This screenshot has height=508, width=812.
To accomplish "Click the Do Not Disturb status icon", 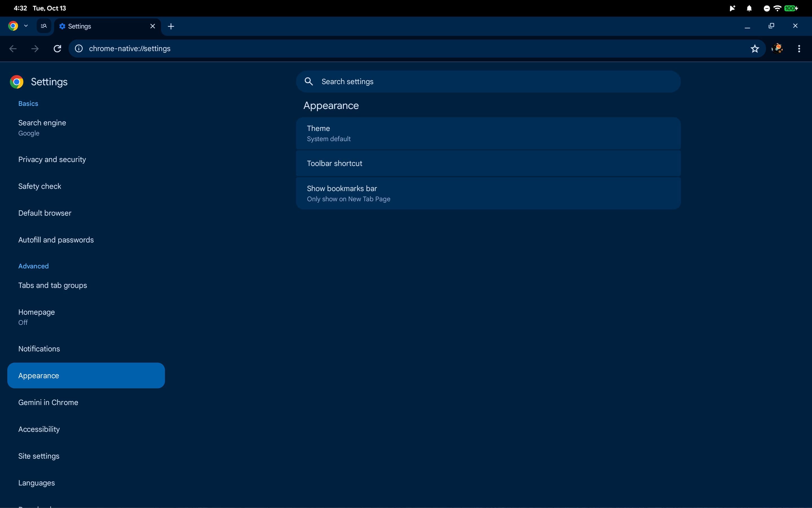I will 766,8.
